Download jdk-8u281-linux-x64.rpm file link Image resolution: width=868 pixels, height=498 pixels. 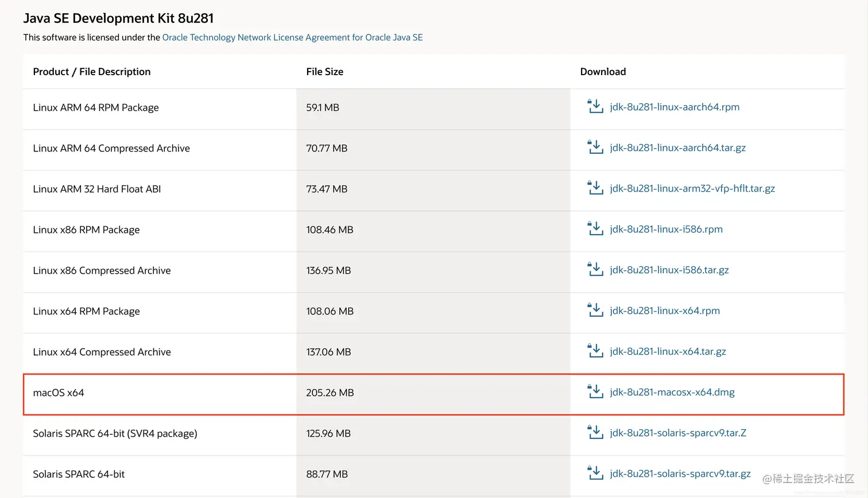point(665,310)
